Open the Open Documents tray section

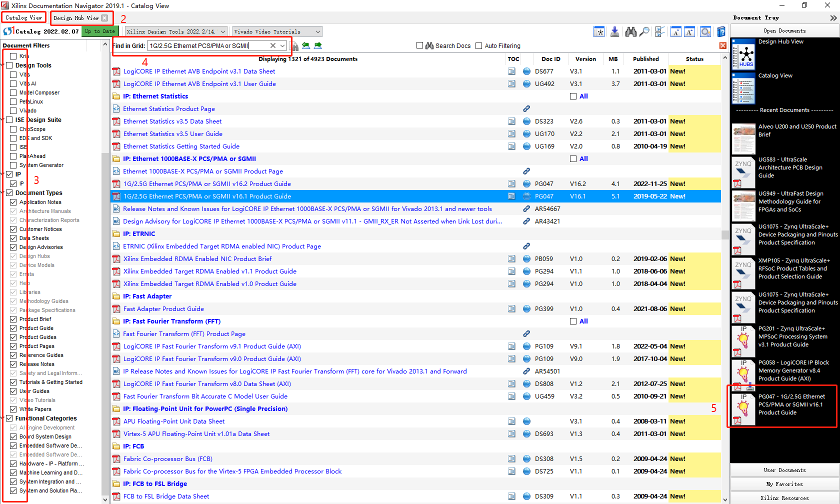(784, 31)
